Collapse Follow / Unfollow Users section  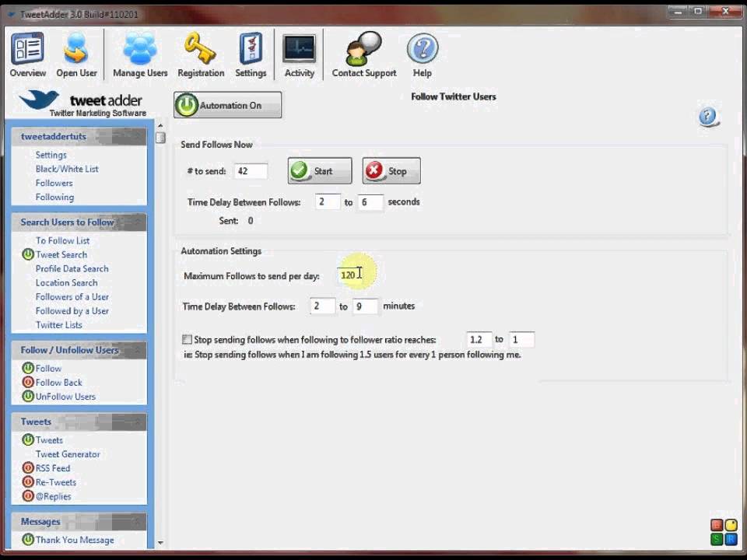[137, 350]
